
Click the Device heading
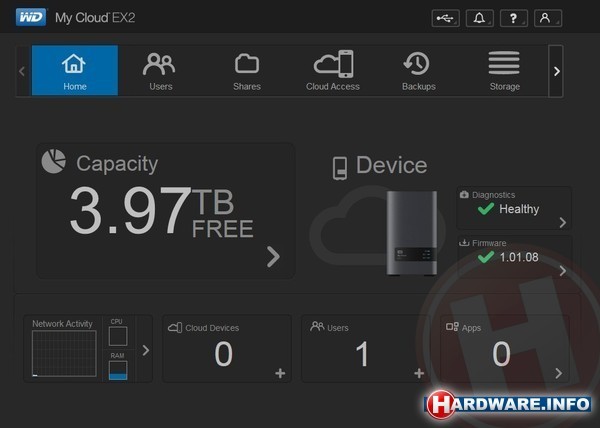(x=391, y=165)
